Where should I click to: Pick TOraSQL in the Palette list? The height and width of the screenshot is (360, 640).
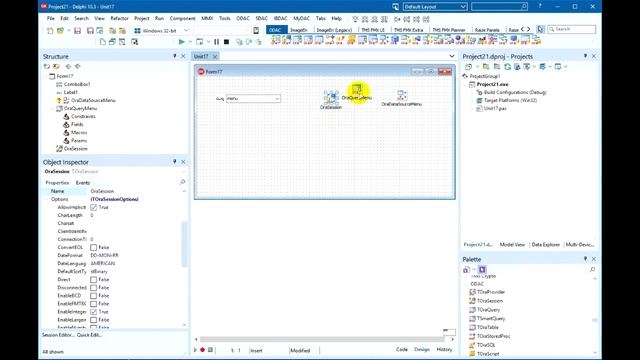tap(486, 345)
